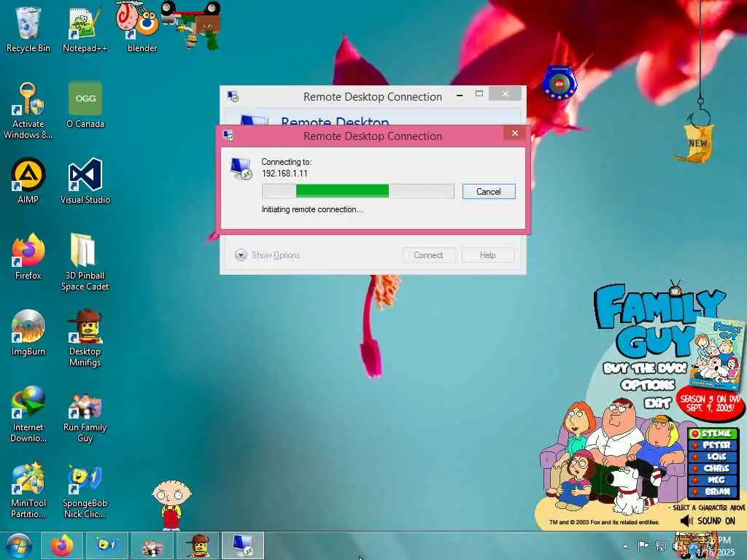Click the Initiating remote connection status text
This screenshot has height=560, width=747.
coord(312,209)
